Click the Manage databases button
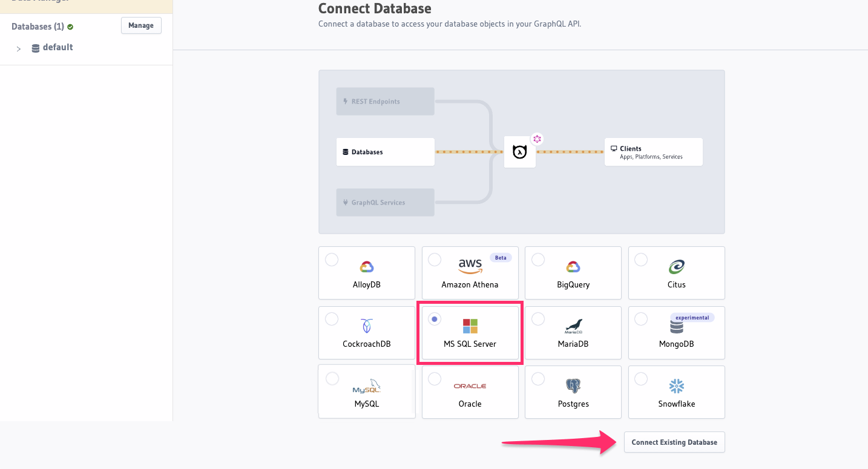The height and width of the screenshot is (469, 868). tap(141, 25)
